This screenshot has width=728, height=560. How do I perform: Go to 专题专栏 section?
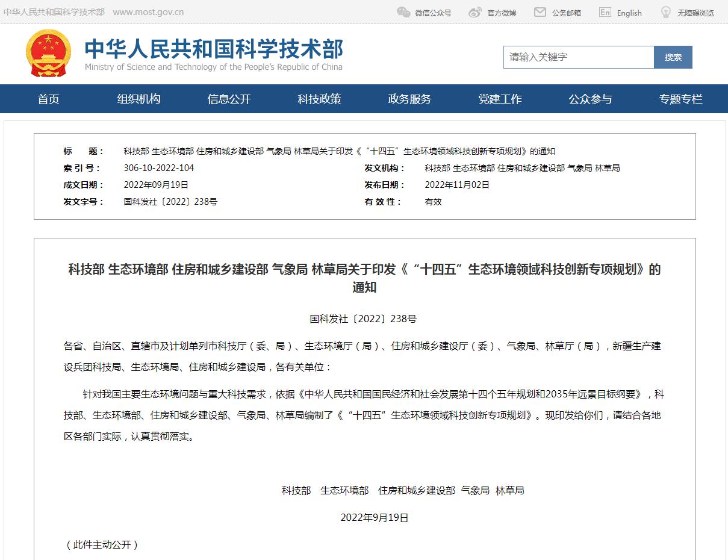point(680,99)
